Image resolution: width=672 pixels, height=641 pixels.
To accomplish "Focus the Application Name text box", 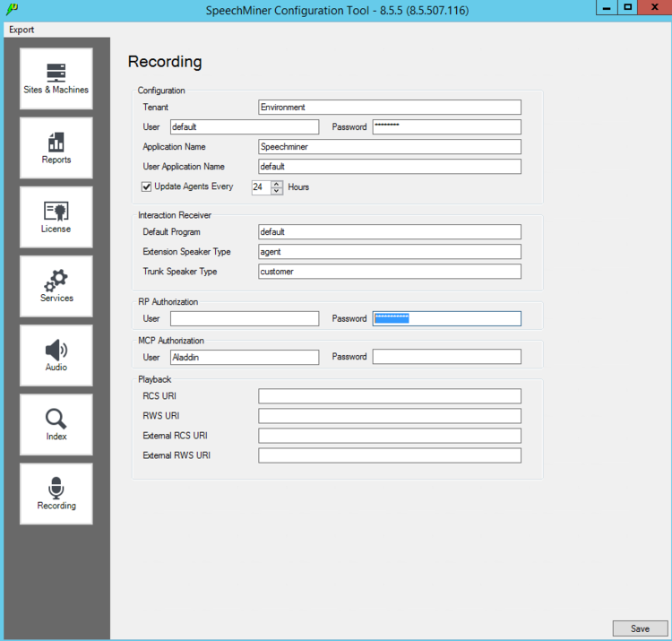I will (389, 147).
